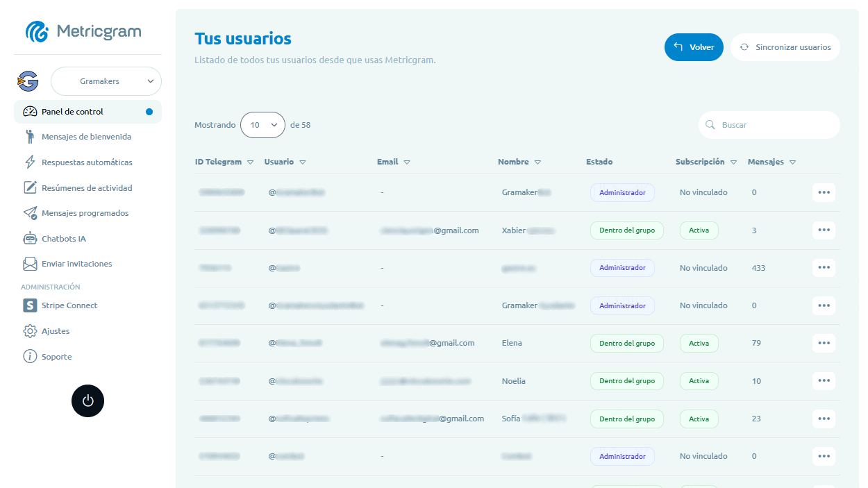This screenshot has width=868, height=488.
Task: Open the three-dots menu for Elena
Action: [x=824, y=343]
